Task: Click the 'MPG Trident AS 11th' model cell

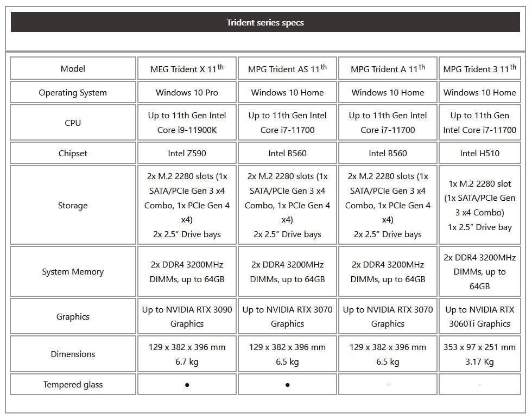Action: (287, 68)
